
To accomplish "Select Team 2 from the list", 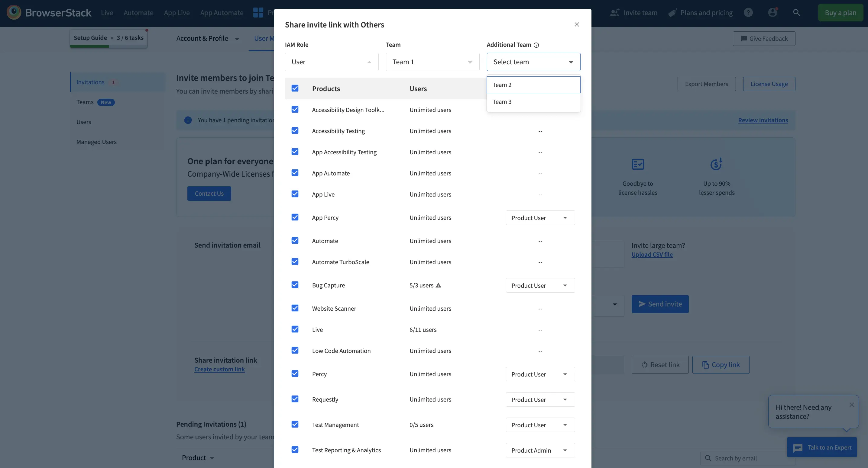I will tap(533, 85).
